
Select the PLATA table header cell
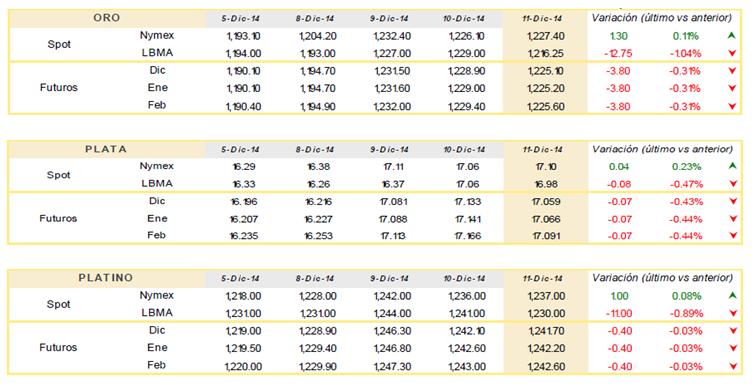[x=106, y=149]
